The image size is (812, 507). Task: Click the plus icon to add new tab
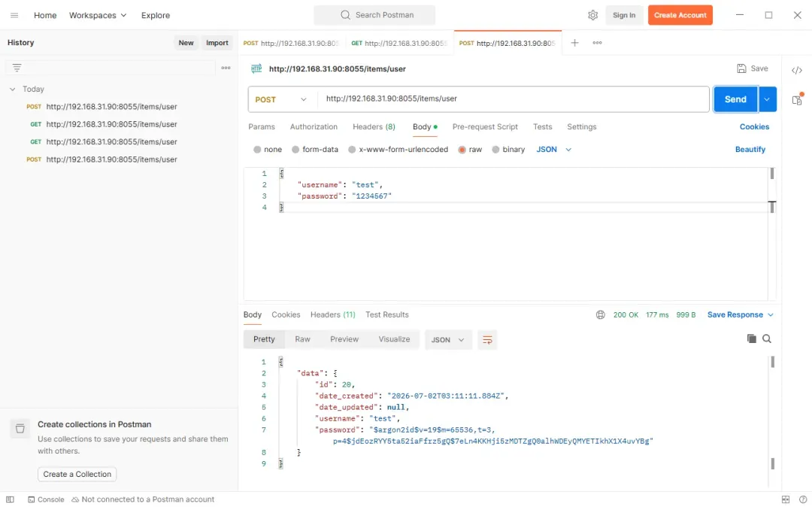[x=574, y=43]
